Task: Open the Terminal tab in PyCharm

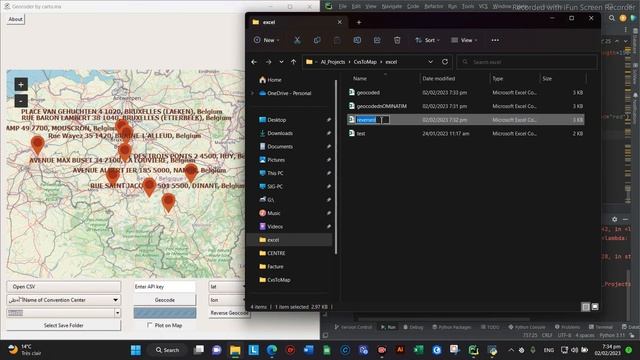Action: (x=600, y=327)
